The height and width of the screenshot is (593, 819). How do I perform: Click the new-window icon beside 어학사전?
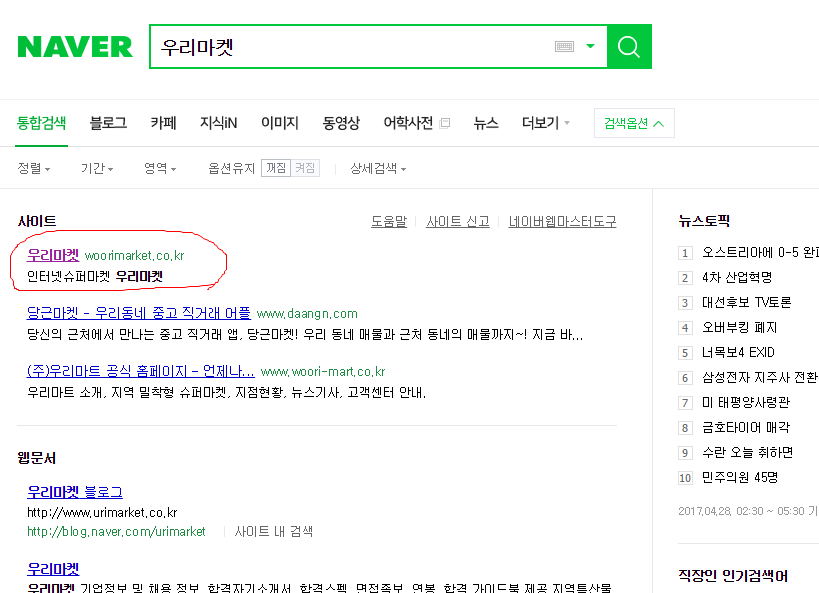pyautogui.click(x=445, y=123)
